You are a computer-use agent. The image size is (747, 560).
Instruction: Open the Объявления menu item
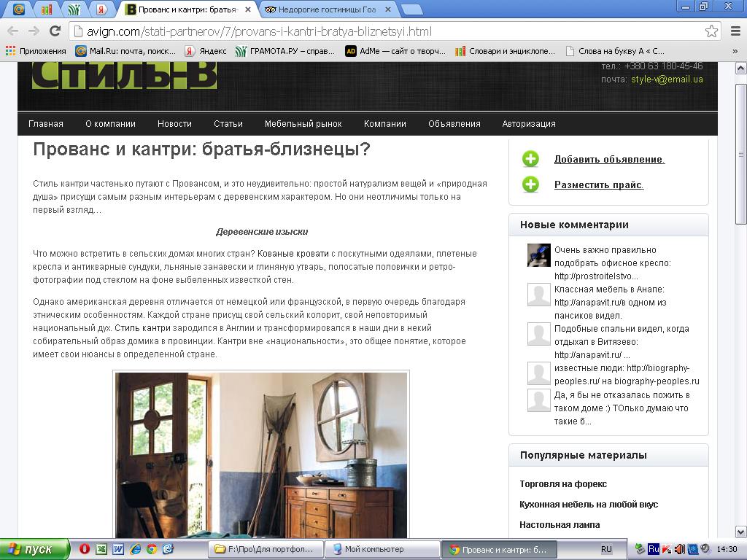454,124
